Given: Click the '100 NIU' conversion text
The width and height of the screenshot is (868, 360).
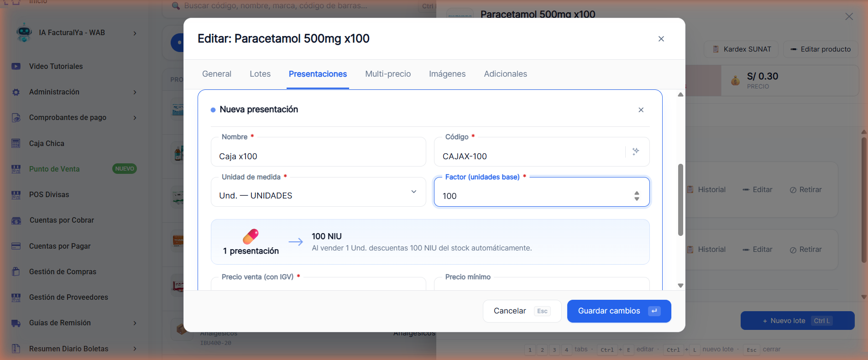Looking at the screenshot, I should tap(327, 236).
